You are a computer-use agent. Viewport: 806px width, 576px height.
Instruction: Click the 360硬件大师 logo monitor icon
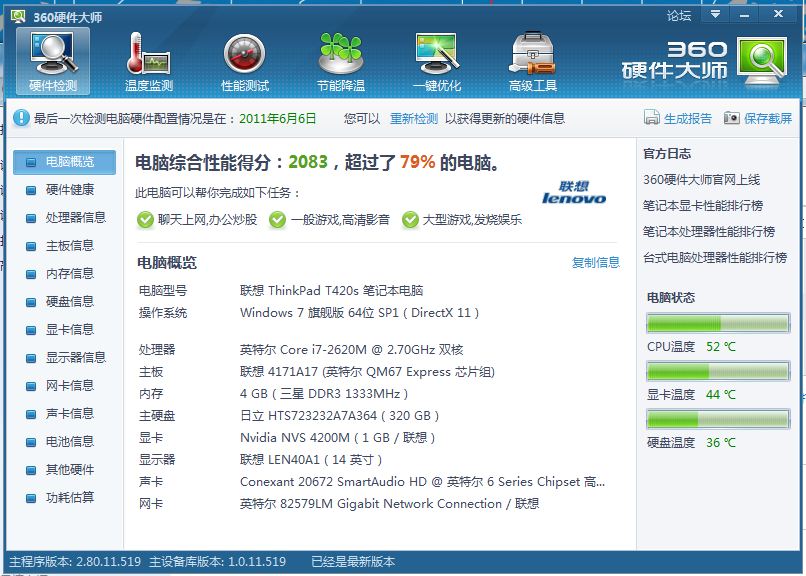[x=762, y=61]
